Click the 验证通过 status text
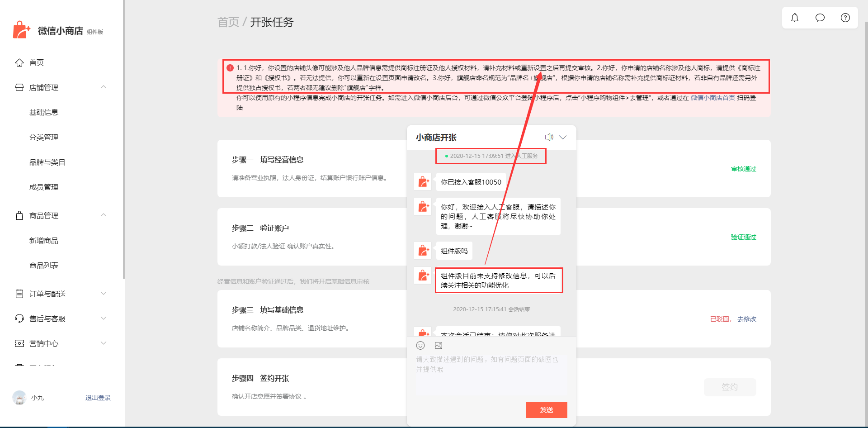The width and height of the screenshot is (868, 428). 744,237
